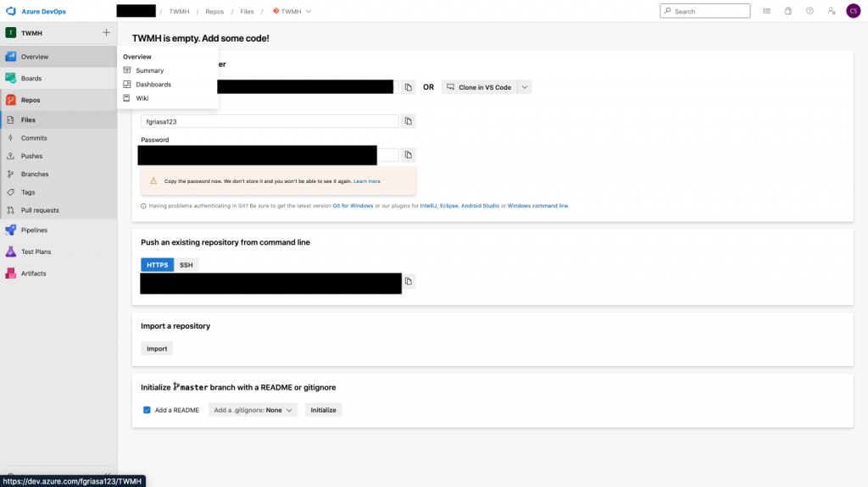Click the Repos breadcrumb

point(214,12)
